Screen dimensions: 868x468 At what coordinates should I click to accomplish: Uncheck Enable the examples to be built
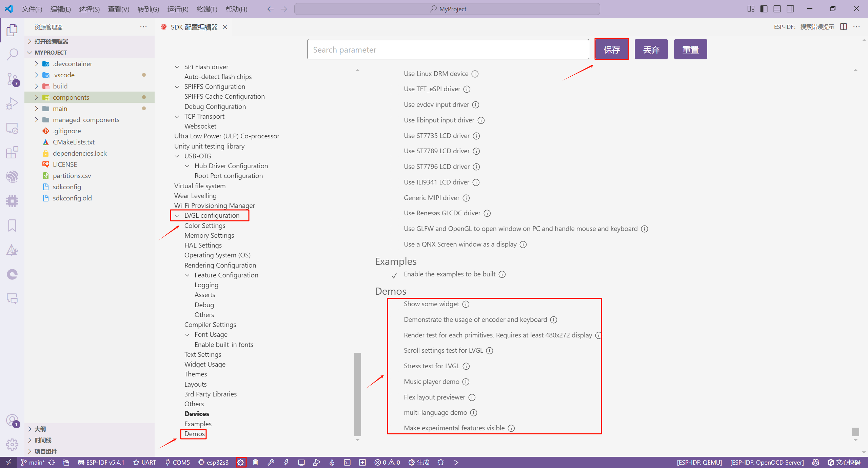(394, 275)
